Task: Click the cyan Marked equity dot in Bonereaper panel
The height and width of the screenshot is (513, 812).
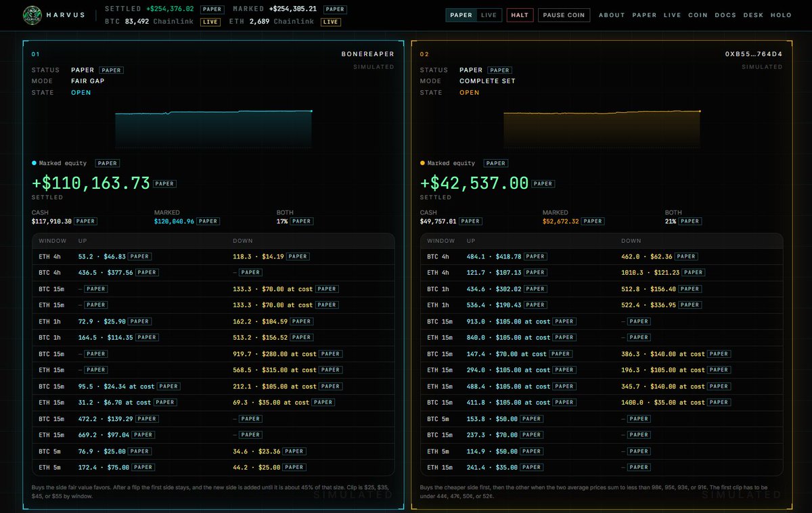Action: (x=34, y=163)
